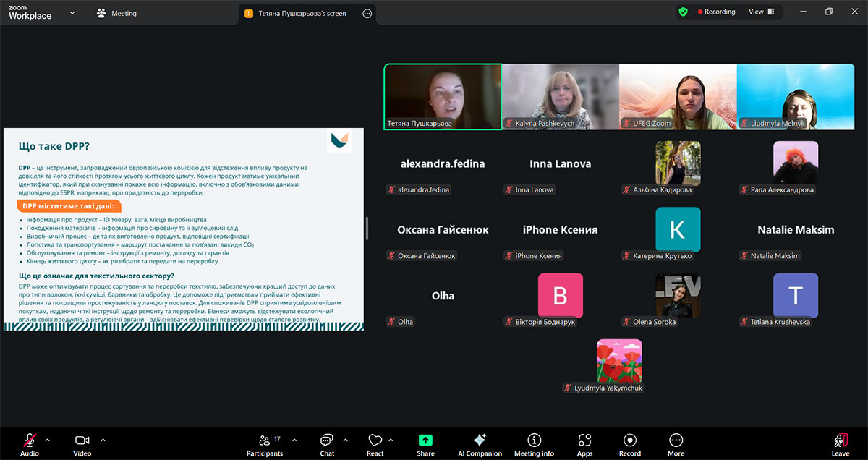The width and height of the screenshot is (868, 460).
Task: Leave the meeting
Action: (x=840, y=443)
